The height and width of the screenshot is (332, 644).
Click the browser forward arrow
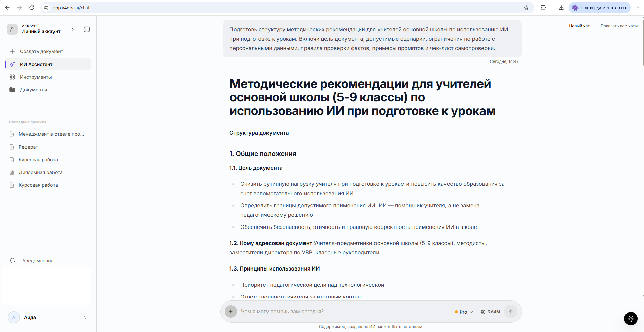[20, 8]
